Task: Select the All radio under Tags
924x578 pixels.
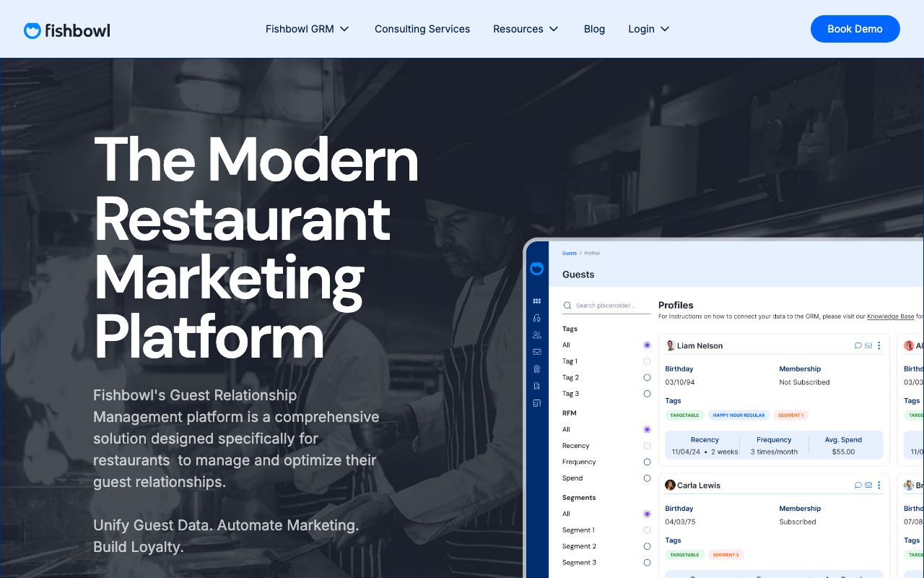Action: [x=647, y=345]
